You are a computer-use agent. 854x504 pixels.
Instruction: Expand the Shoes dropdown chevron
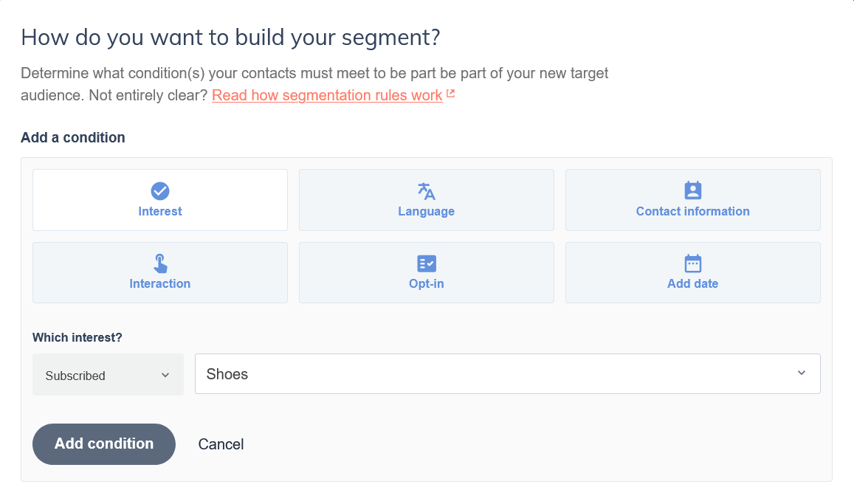point(802,373)
